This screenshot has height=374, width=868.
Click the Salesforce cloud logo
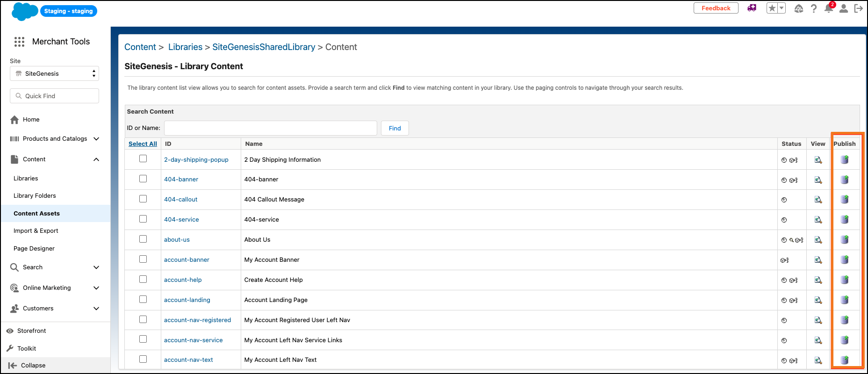point(24,11)
